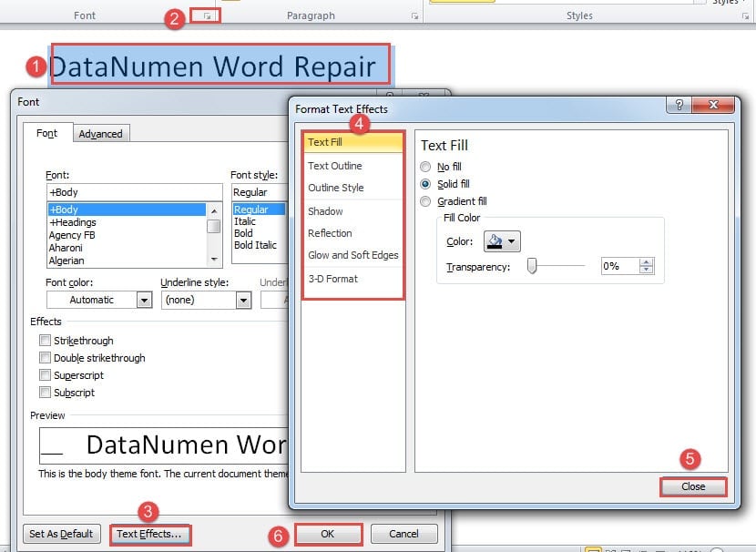Screen dimensions: 756x552
Task: Open the Paragraph dialog launcher icon
Action: coord(414,15)
